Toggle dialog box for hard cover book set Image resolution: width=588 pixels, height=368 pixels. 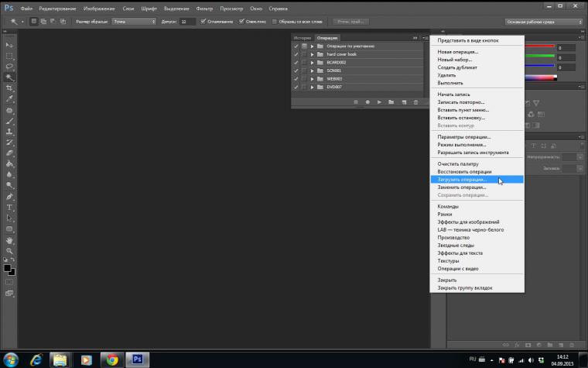304,54
